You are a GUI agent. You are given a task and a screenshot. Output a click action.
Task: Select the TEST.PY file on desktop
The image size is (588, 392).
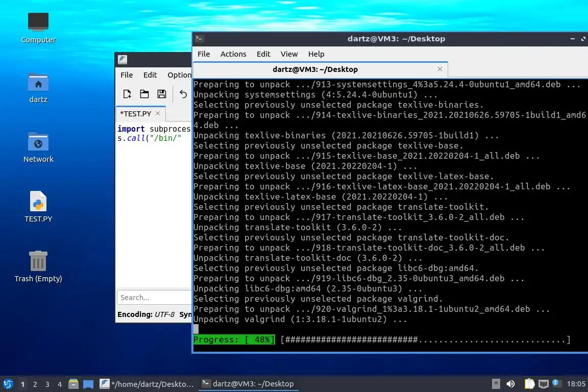pos(38,207)
